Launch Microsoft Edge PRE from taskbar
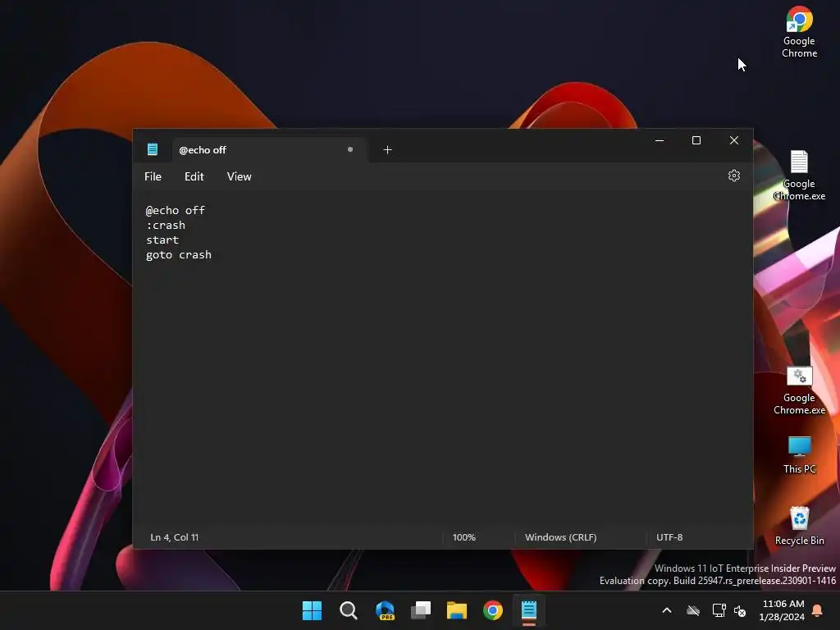This screenshot has width=840, height=630. tap(385, 610)
